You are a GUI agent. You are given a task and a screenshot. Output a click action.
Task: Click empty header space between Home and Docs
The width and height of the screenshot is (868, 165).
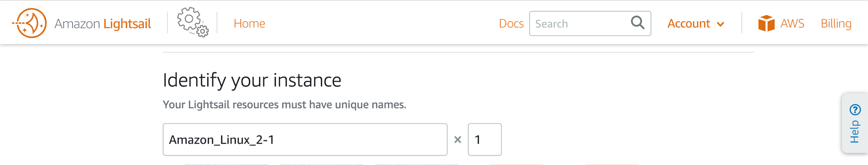(x=382, y=24)
